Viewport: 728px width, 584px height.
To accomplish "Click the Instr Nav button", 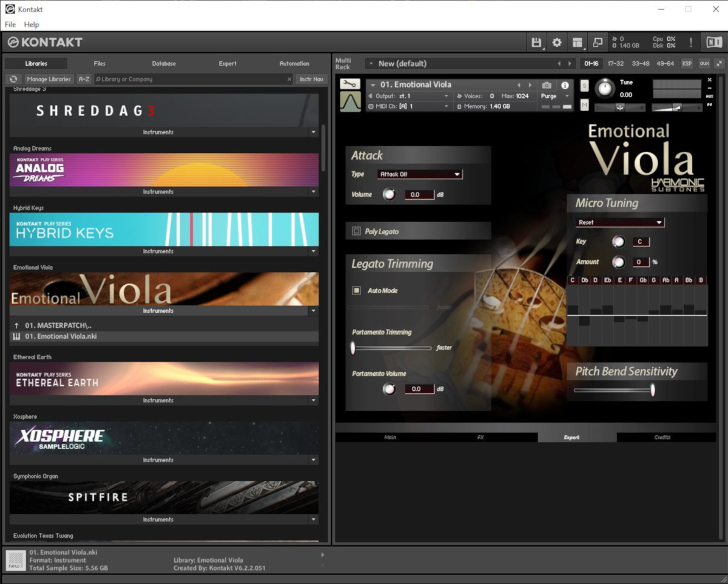I will (311, 79).
